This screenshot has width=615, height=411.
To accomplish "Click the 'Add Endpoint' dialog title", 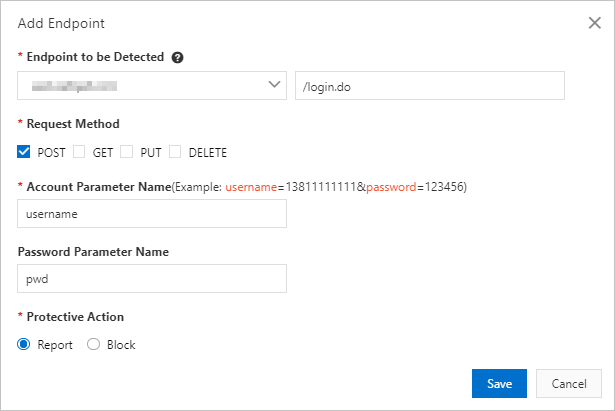I will coord(61,24).
